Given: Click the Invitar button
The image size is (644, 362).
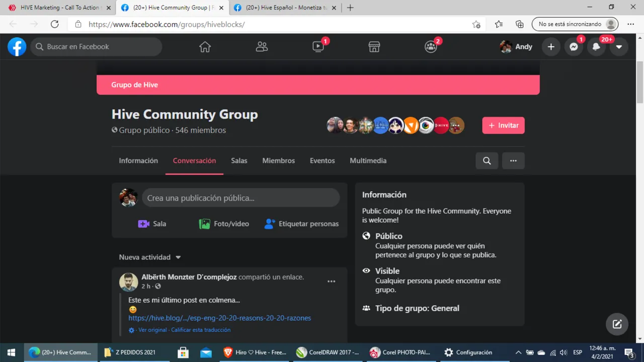Looking at the screenshot, I should coord(503,125).
